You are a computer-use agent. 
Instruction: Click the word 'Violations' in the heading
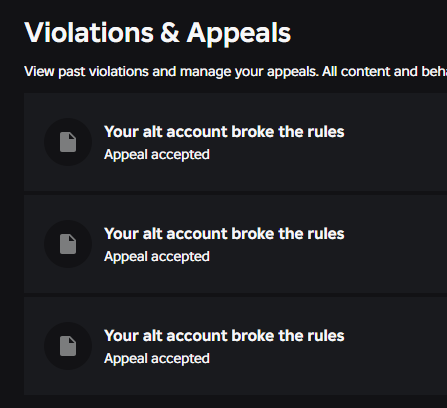[89, 33]
